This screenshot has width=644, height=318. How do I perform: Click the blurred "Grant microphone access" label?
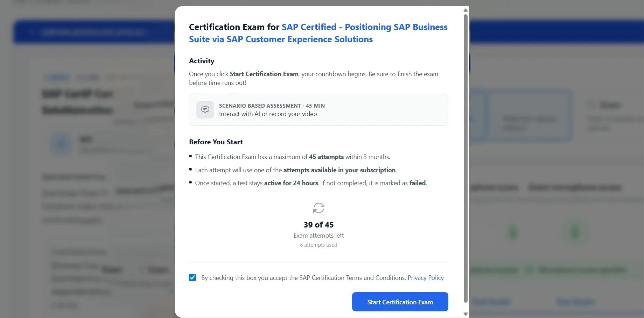tap(575, 188)
